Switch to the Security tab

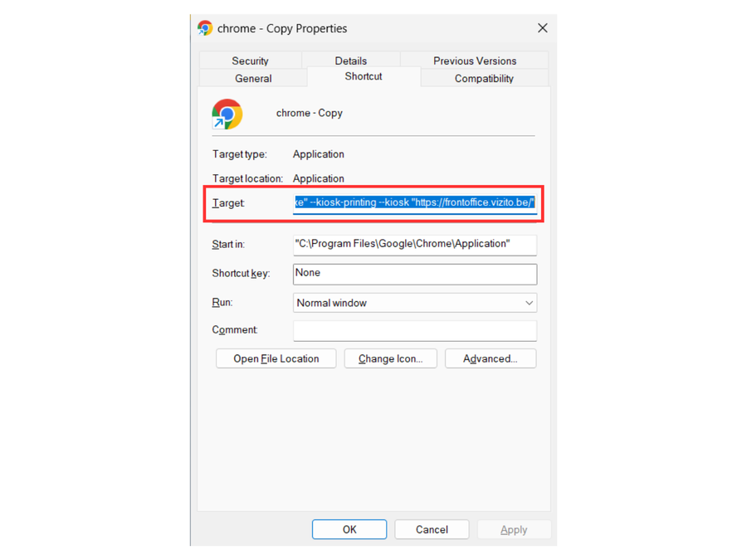pyautogui.click(x=250, y=61)
